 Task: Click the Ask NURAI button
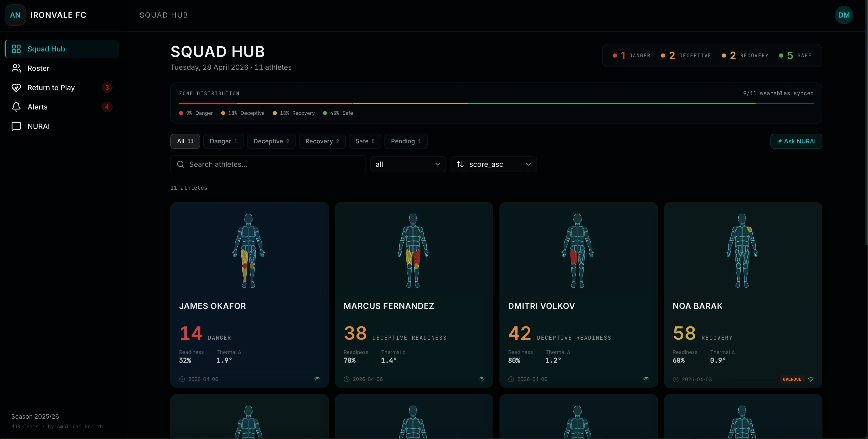pos(796,141)
